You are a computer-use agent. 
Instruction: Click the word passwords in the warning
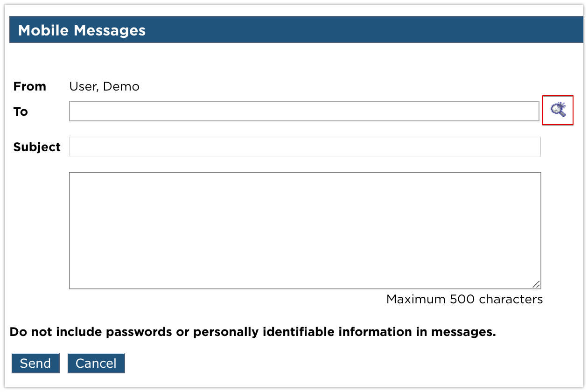pos(139,332)
